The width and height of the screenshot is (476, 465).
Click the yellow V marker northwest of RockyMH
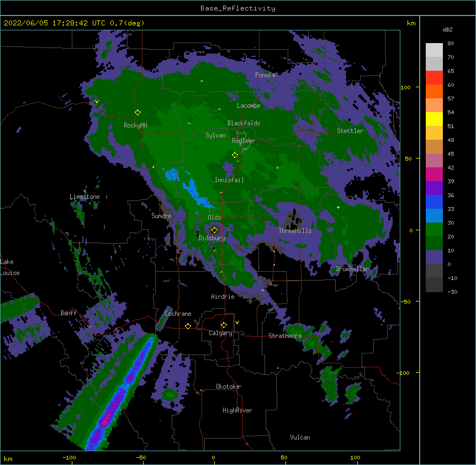(x=97, y=102)
